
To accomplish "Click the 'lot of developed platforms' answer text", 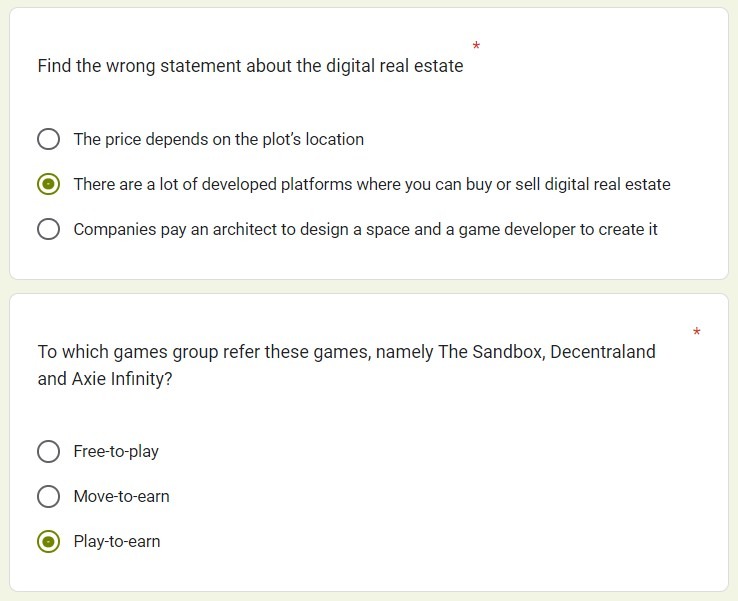I will click(x=371, y=184).
